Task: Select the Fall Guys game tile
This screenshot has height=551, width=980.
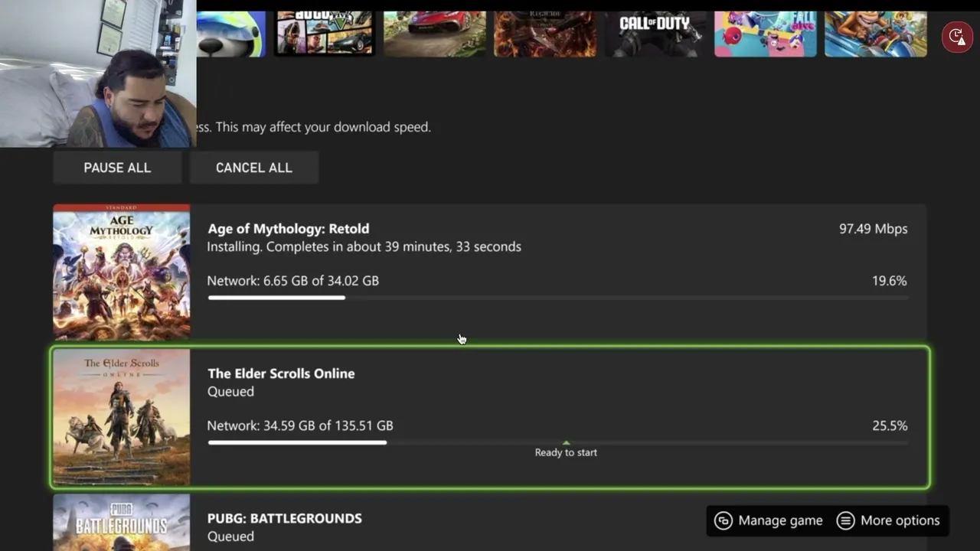Action: click(766, 34)
